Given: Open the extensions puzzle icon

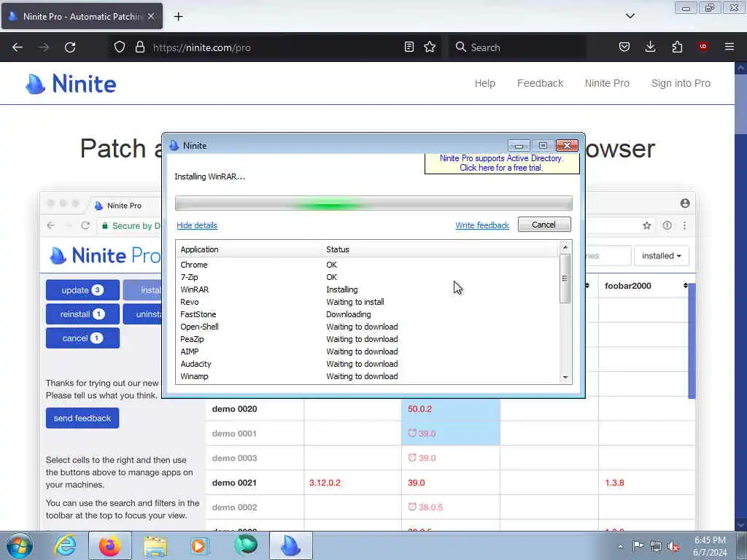Looking at the screenshot, I should click(x=677, y=47).
